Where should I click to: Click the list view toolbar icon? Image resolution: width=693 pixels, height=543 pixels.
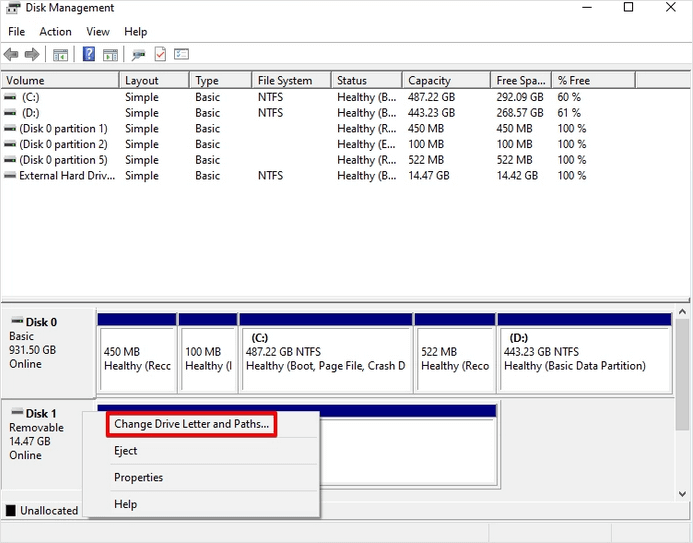pyautogui.click(x=181, y=54)
